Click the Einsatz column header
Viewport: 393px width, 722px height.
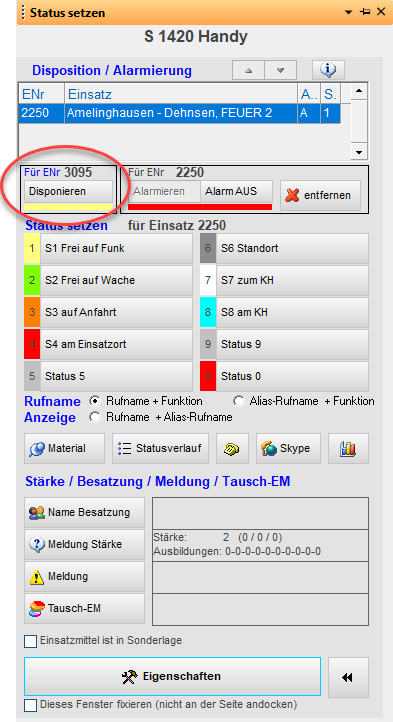tap(181, 94)
